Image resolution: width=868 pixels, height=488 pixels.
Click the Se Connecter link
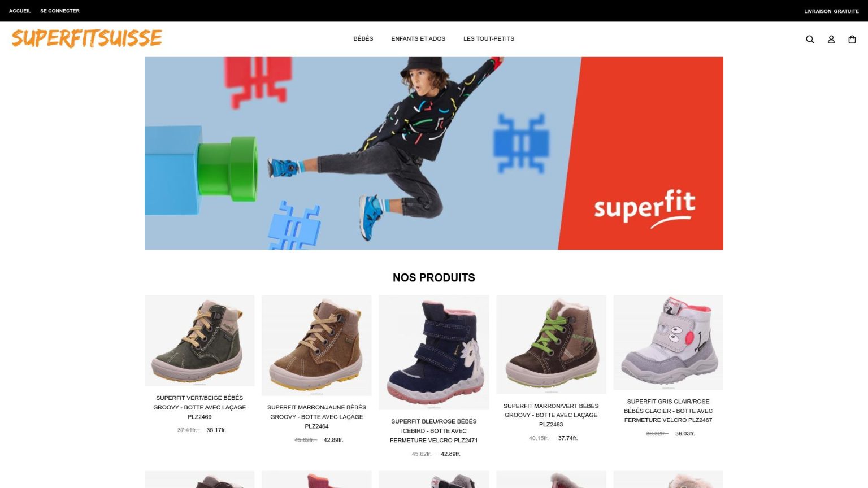[60, 11]
